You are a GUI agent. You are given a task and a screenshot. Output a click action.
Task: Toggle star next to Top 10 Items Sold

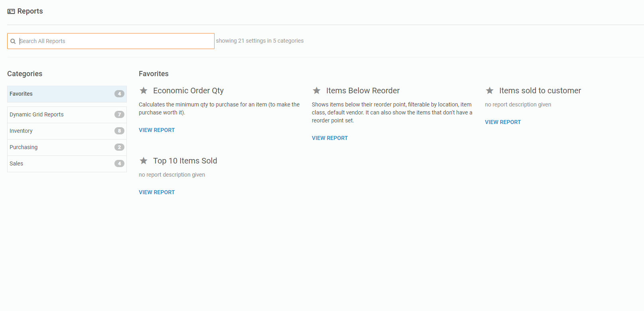(x=144, y=161)
